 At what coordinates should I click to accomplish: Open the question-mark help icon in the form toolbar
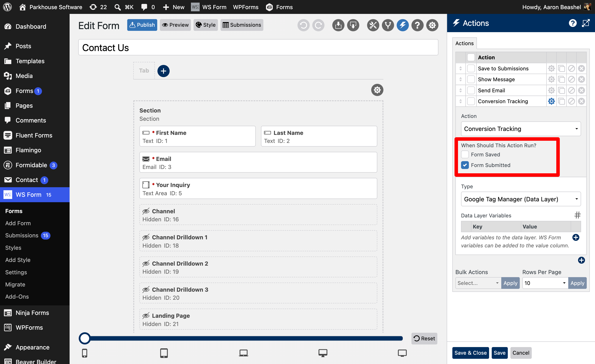417,25
